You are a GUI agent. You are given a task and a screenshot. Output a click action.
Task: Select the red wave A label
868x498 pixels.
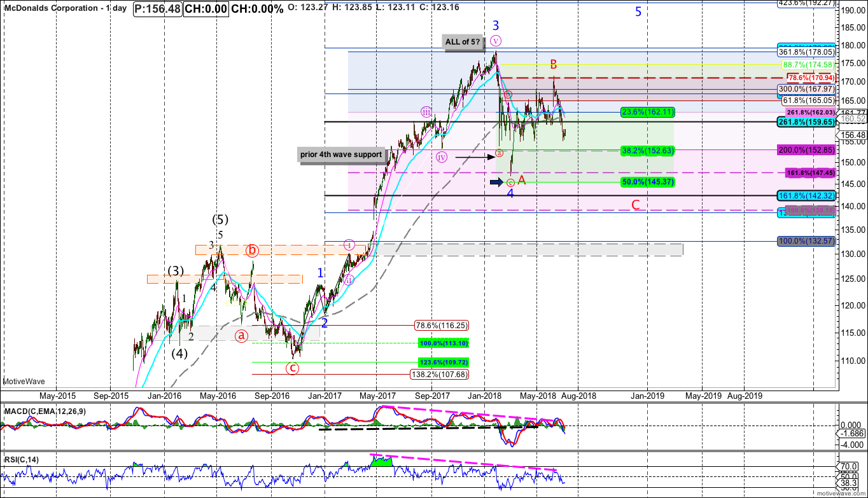522,180
